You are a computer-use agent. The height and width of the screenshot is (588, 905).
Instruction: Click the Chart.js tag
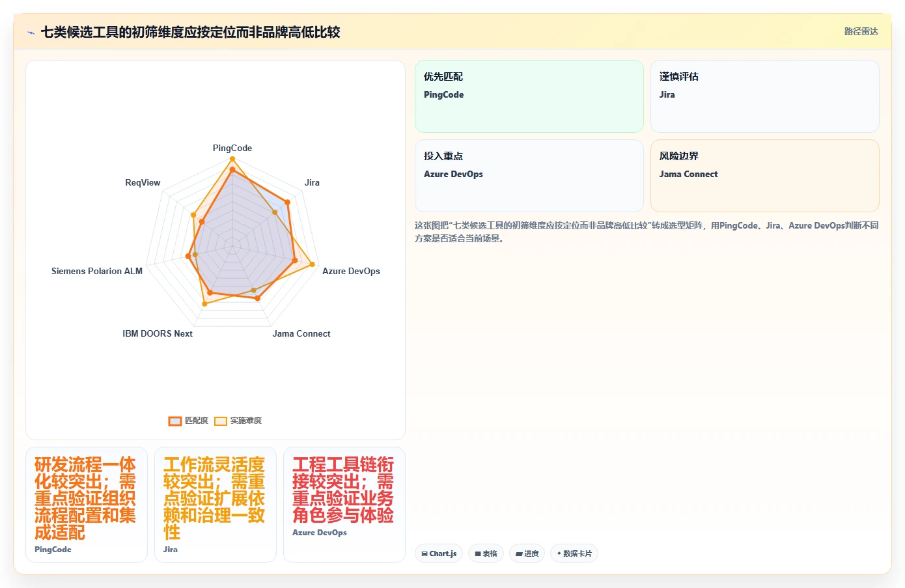coord(439,553)
